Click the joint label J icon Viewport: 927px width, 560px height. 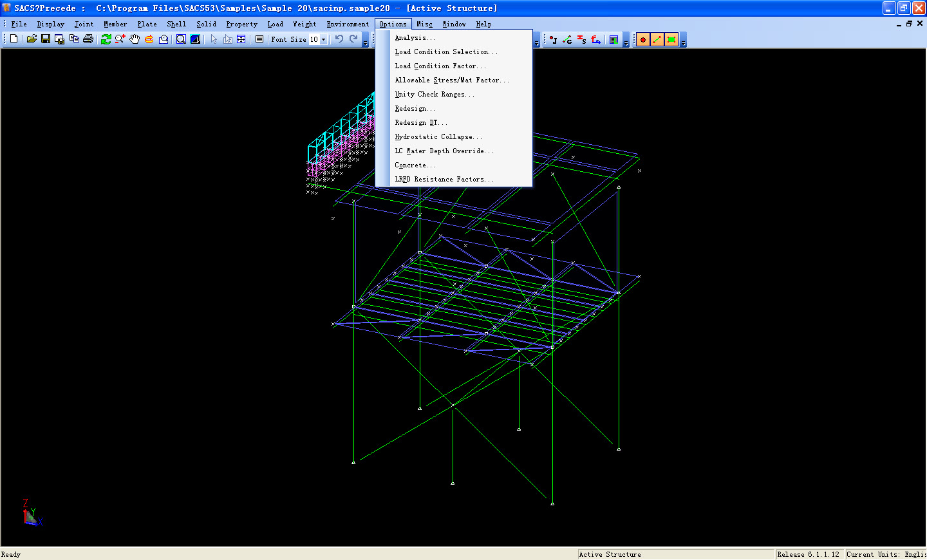point(553,39)
